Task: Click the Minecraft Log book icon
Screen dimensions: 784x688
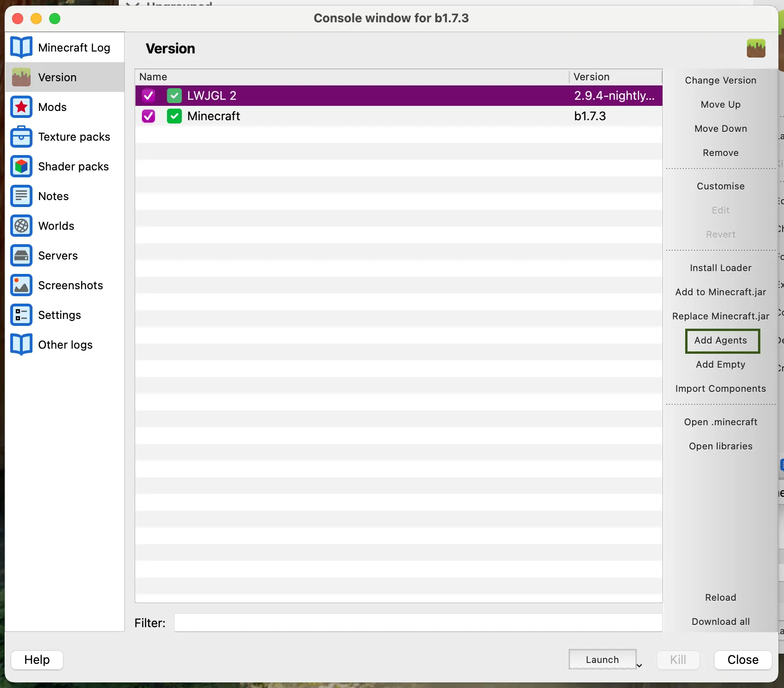Action: pos(21,47)
